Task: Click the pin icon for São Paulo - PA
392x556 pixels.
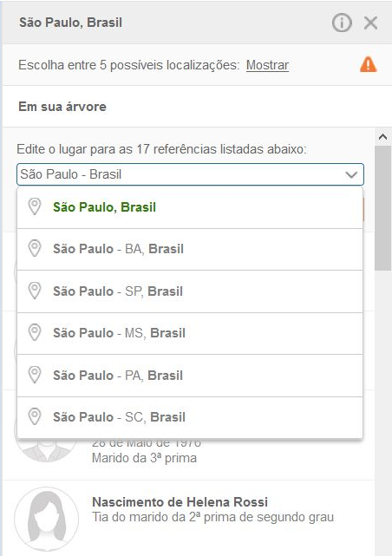Action: coord(35,375)
